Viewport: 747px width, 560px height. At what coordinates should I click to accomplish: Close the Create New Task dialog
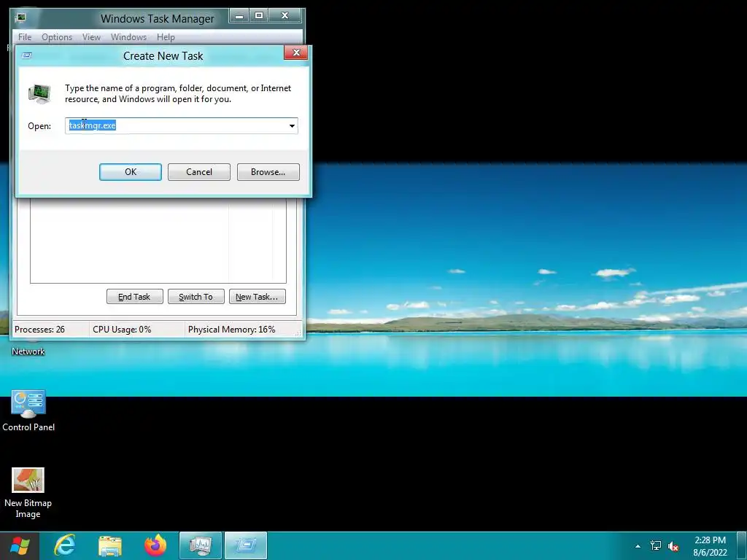pos(296,52)
